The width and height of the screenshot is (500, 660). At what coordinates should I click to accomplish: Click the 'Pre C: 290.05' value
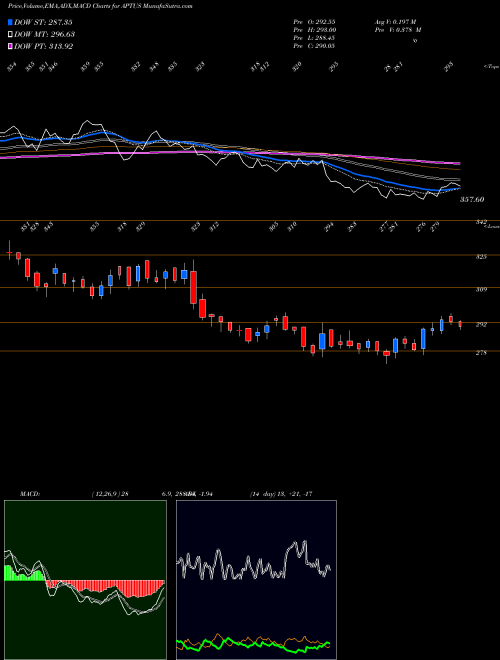314,46
